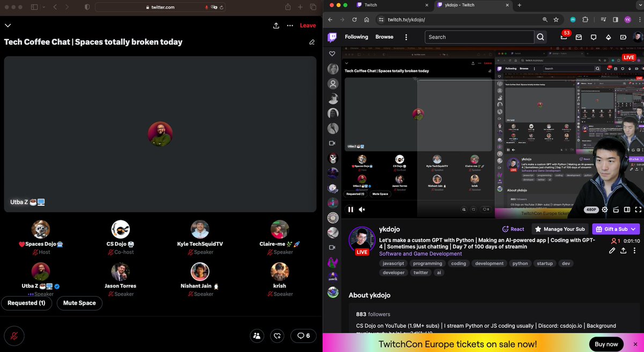Image resolution: width=644 pixels, height=352 pixels.
Task: Reload the Twitch page in Chrome
Action: pos(354,19)
